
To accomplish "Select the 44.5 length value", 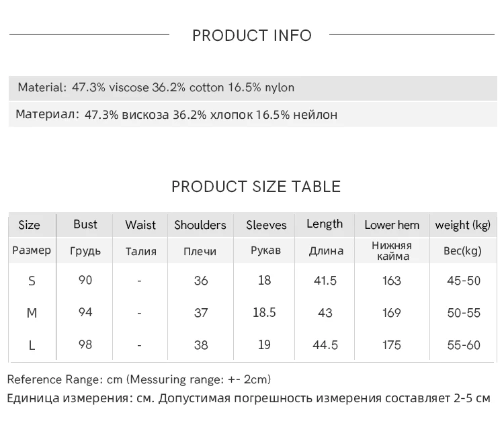I will (325, 344).
